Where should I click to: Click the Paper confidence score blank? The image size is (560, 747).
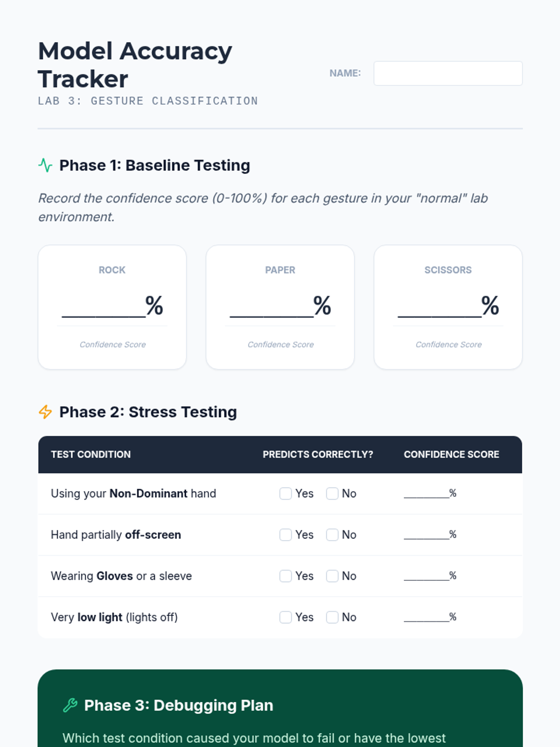coord(272,308)
